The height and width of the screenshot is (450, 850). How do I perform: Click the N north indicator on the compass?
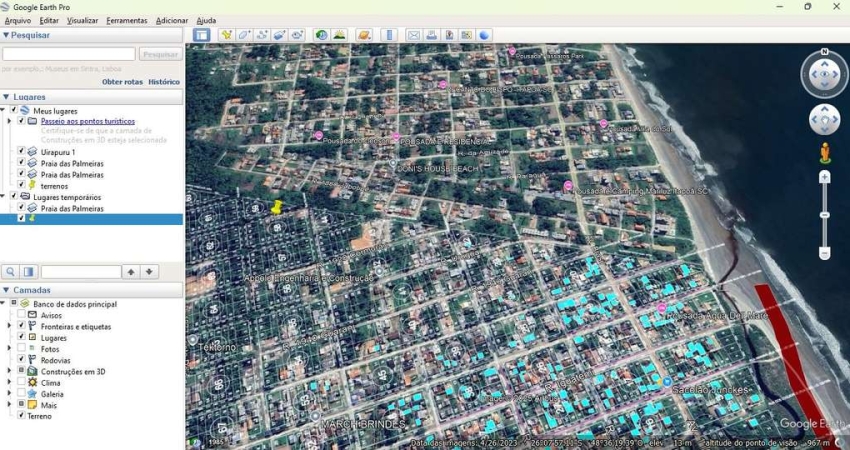tap(825, 52)
